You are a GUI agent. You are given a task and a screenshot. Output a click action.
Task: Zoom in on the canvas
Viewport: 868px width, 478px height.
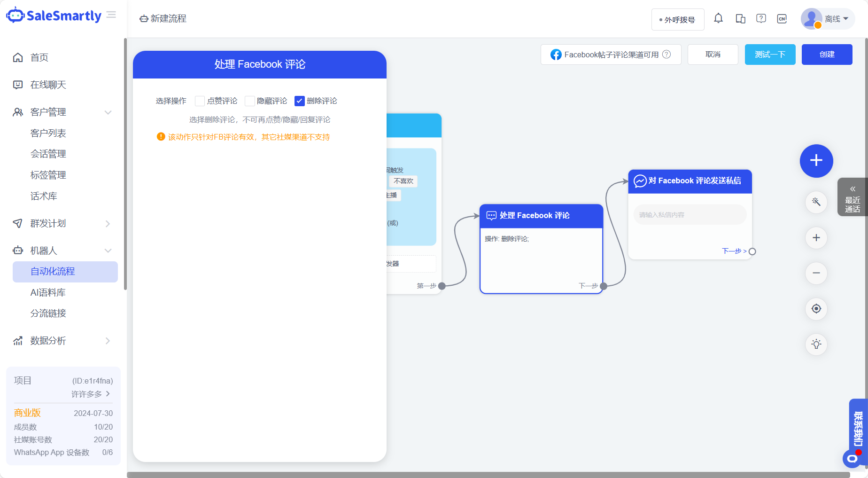(x=816, y=238)
